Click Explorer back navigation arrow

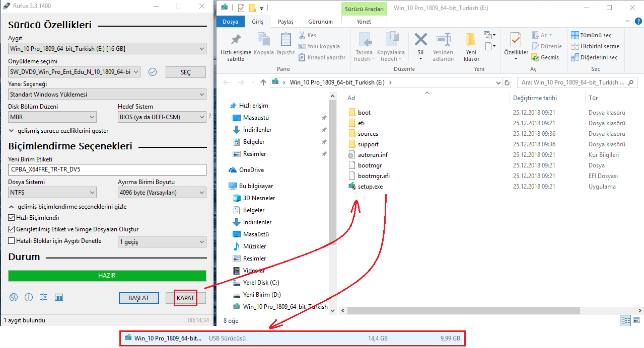tap(226, 82)
